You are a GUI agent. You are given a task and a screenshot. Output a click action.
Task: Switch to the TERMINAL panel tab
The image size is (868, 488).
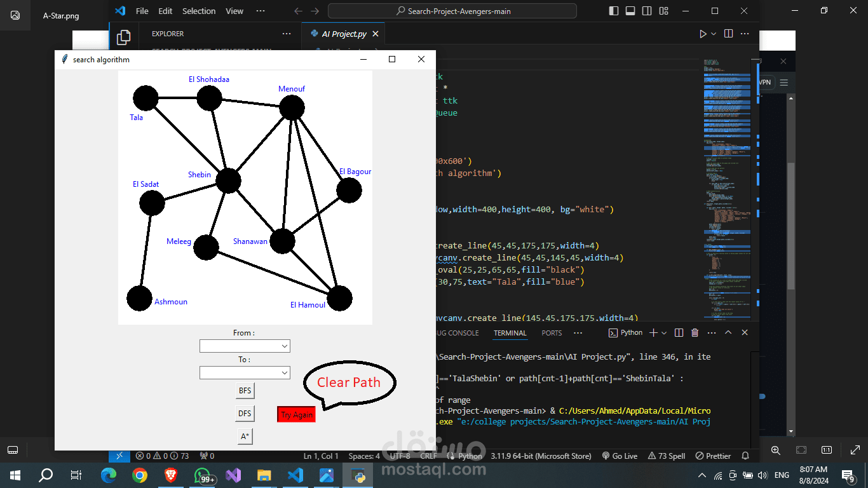pyautogui.click(x=510, y=333)
